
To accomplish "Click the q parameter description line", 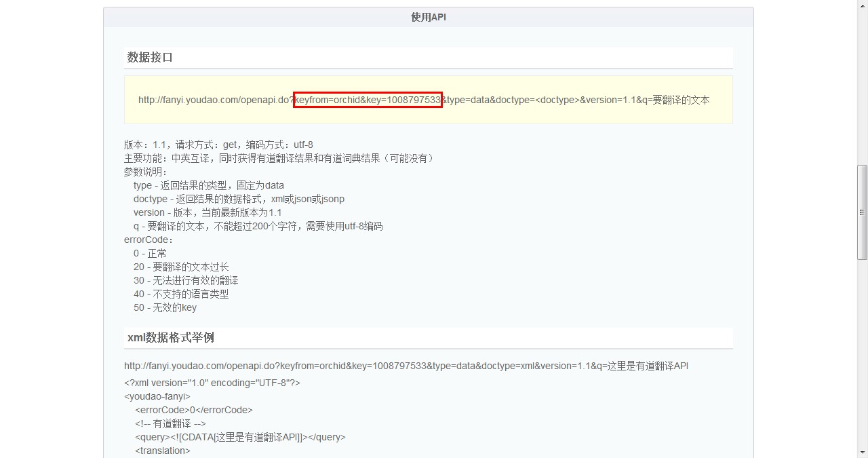I will [258, 226].
